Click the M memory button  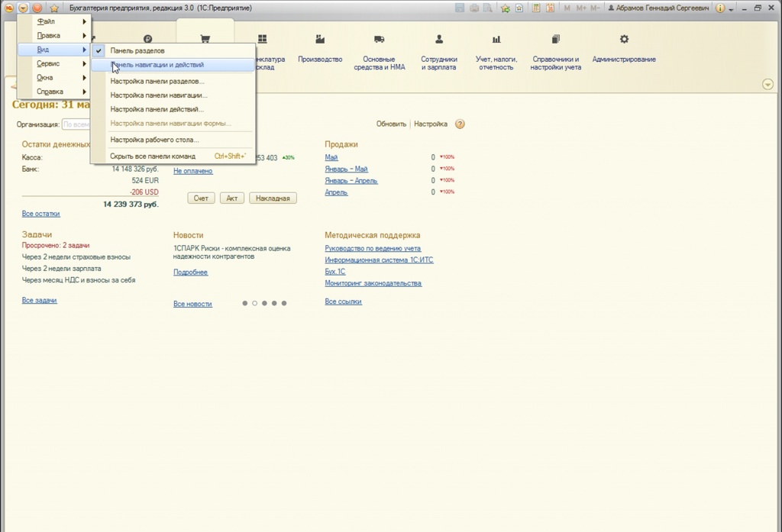[x=567, y=8]
